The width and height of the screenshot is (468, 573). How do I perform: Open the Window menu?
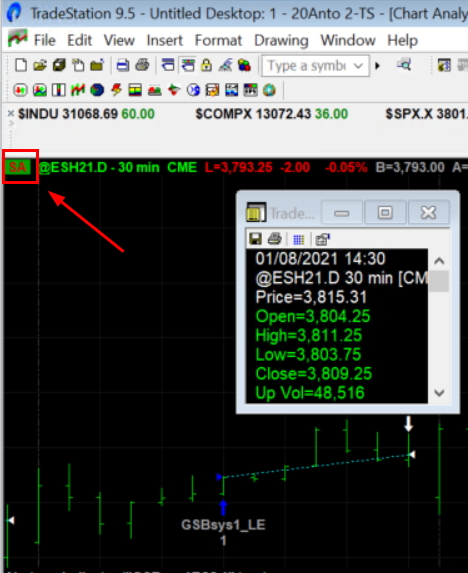(348, 40)
